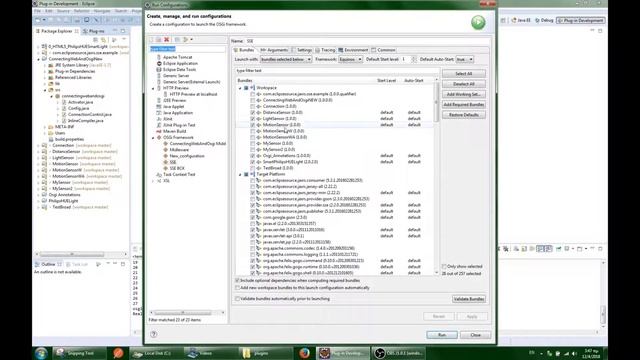Toggle Include optional dependencies checkbox
Screen dimensions: 640x360
point(237,281)
